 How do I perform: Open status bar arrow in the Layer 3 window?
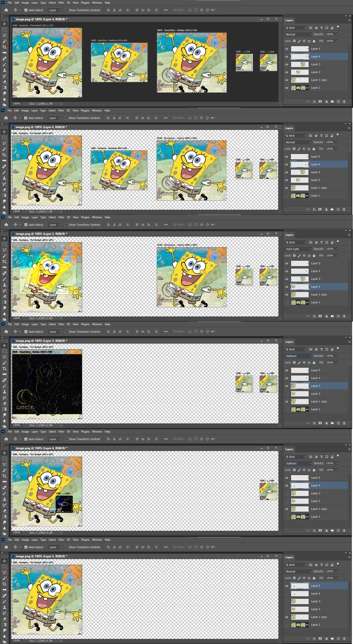[x=61, y=425]
